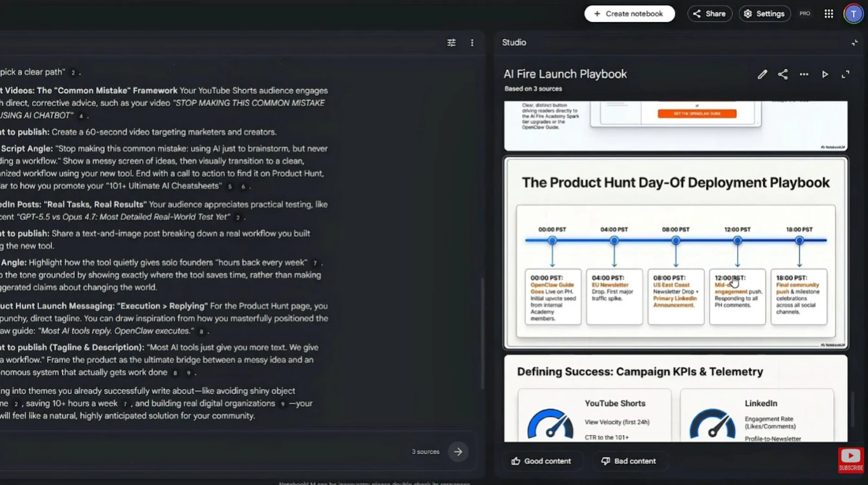Click the 00:00 PST OpenClaw Guide card

tap(553, 297)
